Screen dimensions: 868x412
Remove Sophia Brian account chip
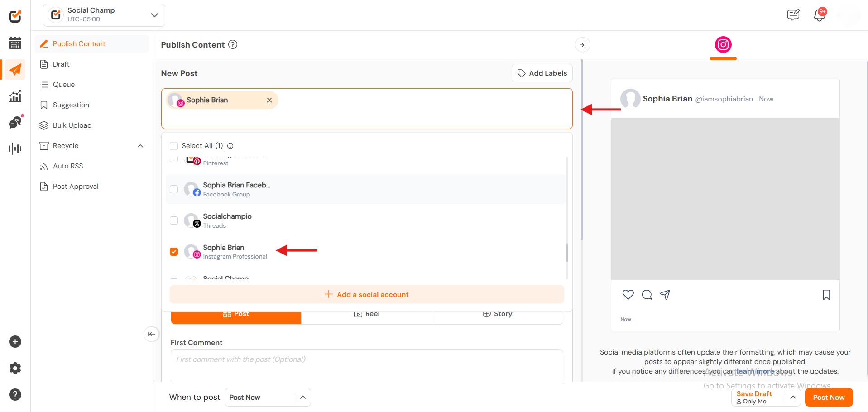click(x=269, y=100)
